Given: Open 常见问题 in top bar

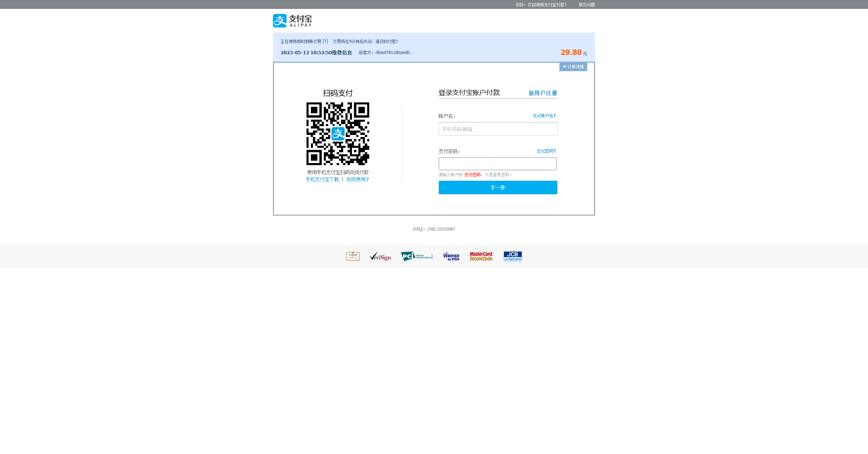Looking at the screenshot, I should click(x=587, y=5).
